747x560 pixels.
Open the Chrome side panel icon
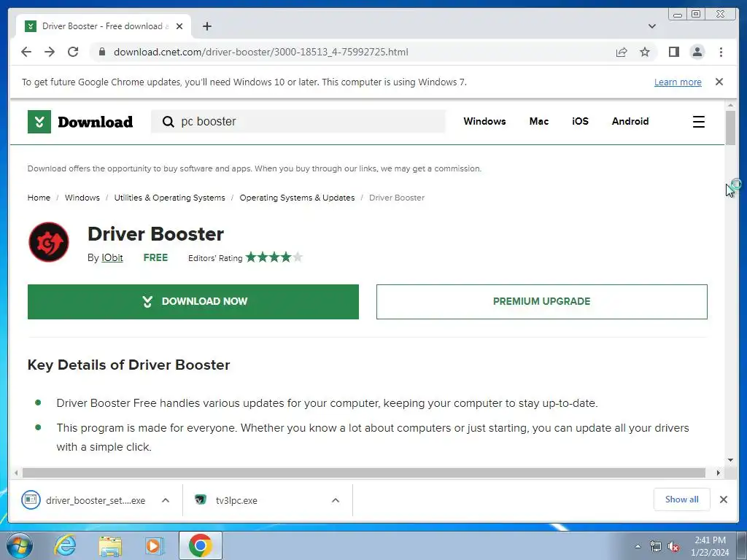tap(673, 52)
